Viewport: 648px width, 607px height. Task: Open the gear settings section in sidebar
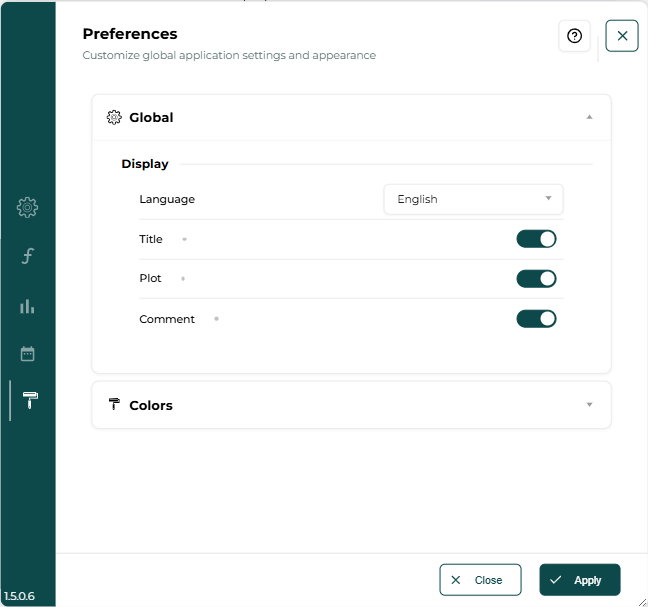(x=27, y=208)
